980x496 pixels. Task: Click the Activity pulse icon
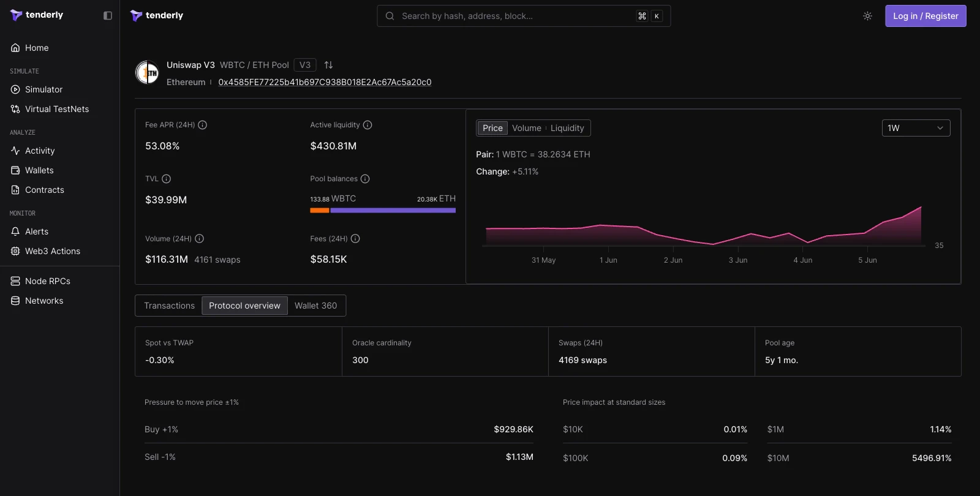pos(15,151)
